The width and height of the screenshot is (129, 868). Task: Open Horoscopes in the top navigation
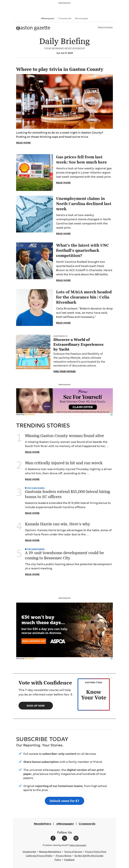81,19
